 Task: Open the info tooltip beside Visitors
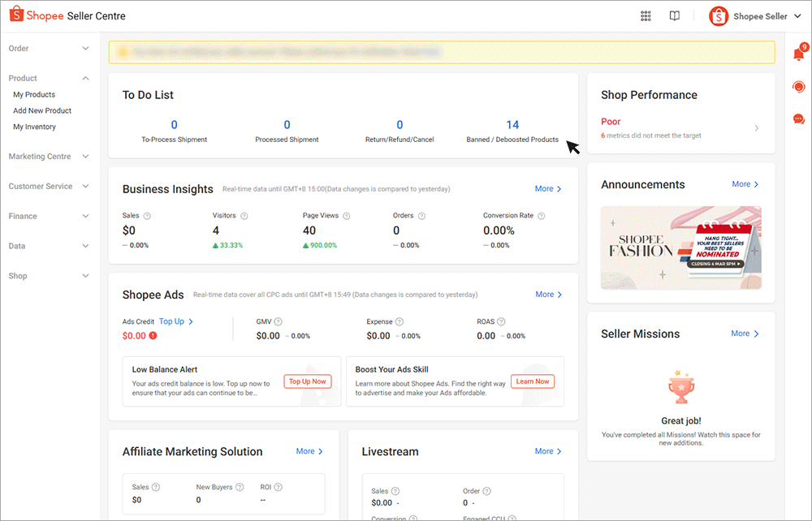[x=246, y=215]
